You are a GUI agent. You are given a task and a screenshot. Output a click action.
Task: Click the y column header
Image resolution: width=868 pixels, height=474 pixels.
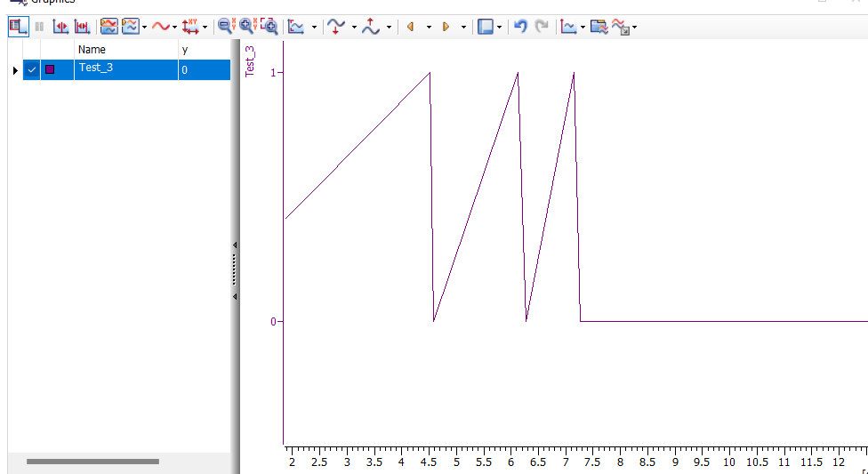point(203,50)
